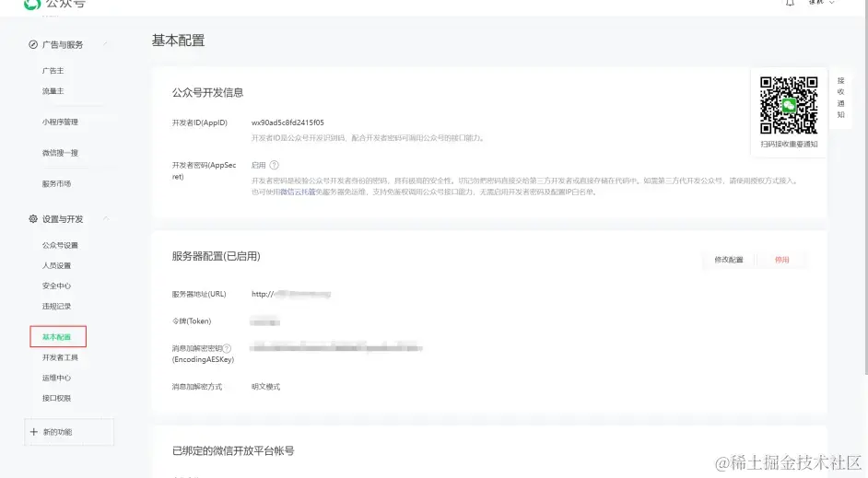
Task: Open 公众号设置 page
Action: point(60,245)
